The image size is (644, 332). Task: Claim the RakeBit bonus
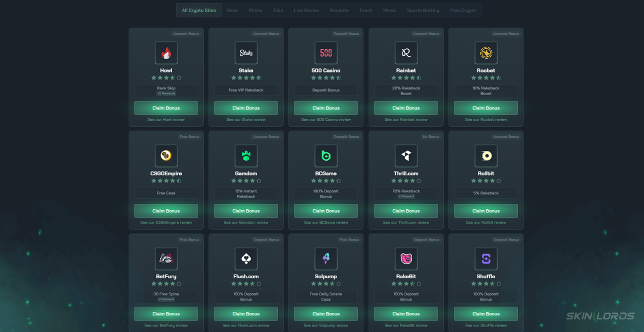tap(406, 314)
